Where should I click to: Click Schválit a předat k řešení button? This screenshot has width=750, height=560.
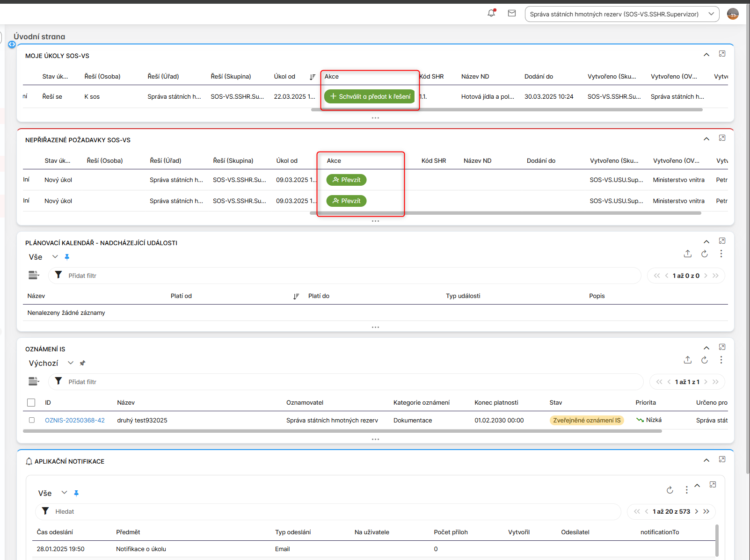(370, 96)
